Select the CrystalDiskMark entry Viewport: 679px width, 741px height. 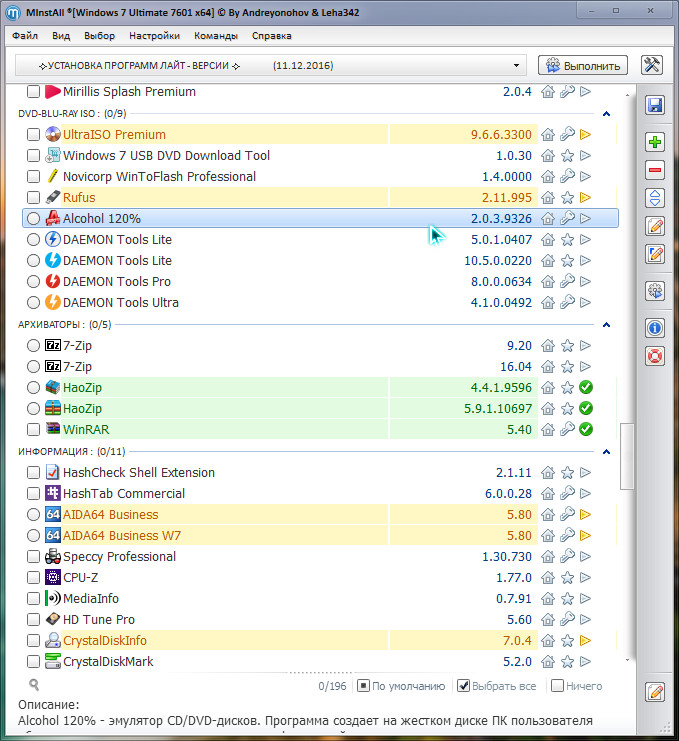(x=320, y=662)
